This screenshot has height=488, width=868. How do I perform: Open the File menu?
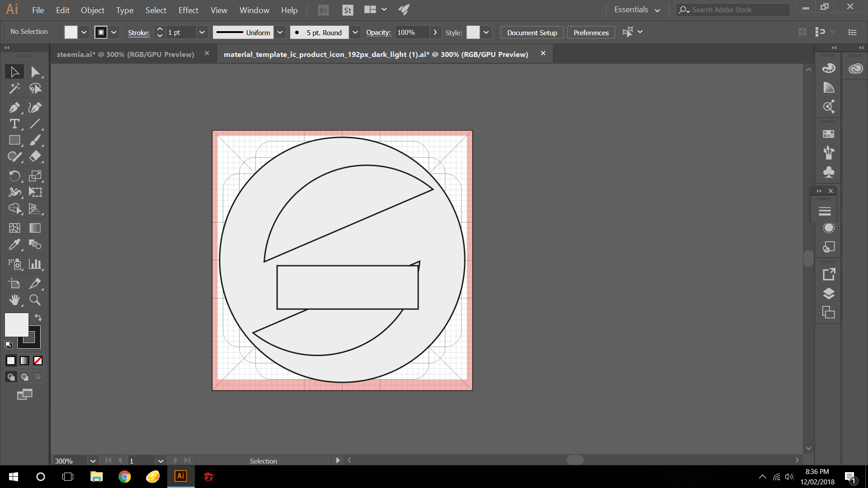(38, 10)
